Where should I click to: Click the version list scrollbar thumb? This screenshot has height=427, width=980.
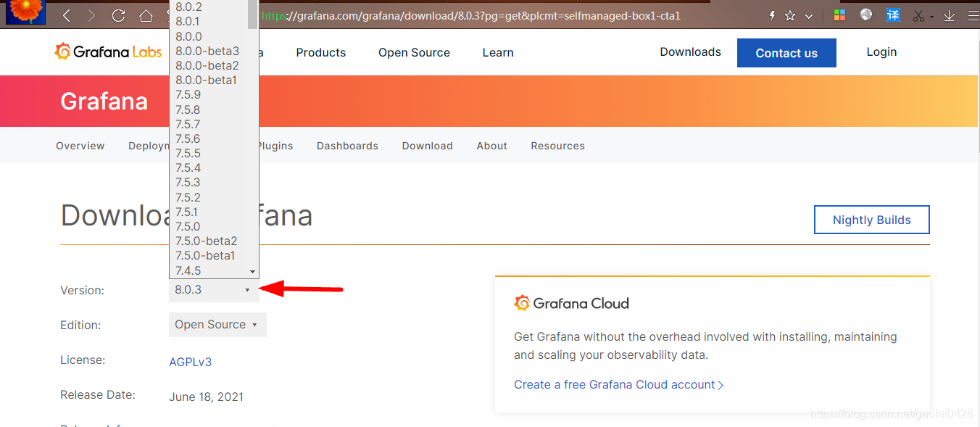tap(252, 14)
